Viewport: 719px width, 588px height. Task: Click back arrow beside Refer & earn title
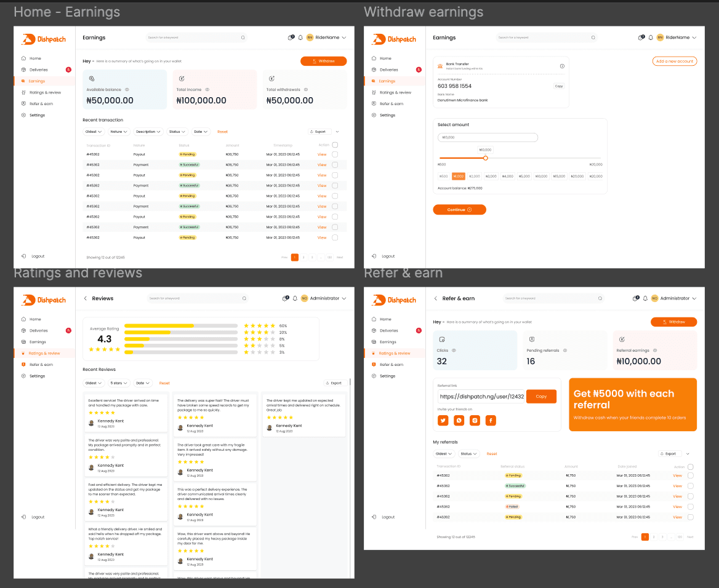pos(436,298)
